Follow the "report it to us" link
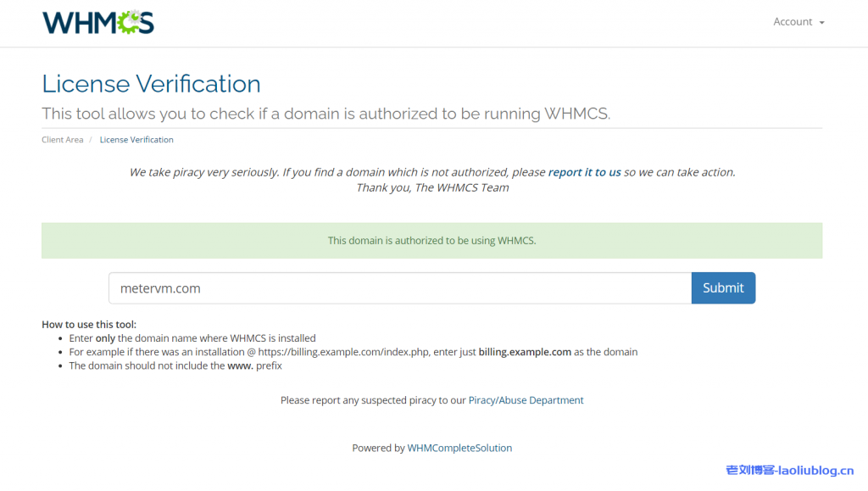Viewport: 868px width, 491px height. point(584,172)
